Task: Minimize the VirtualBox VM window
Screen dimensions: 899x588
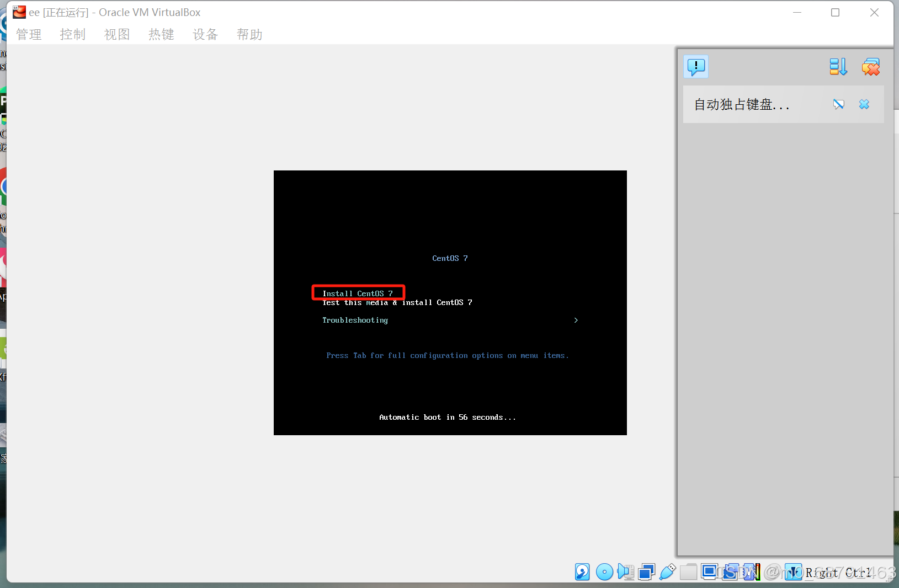Action: click(797, 12)
